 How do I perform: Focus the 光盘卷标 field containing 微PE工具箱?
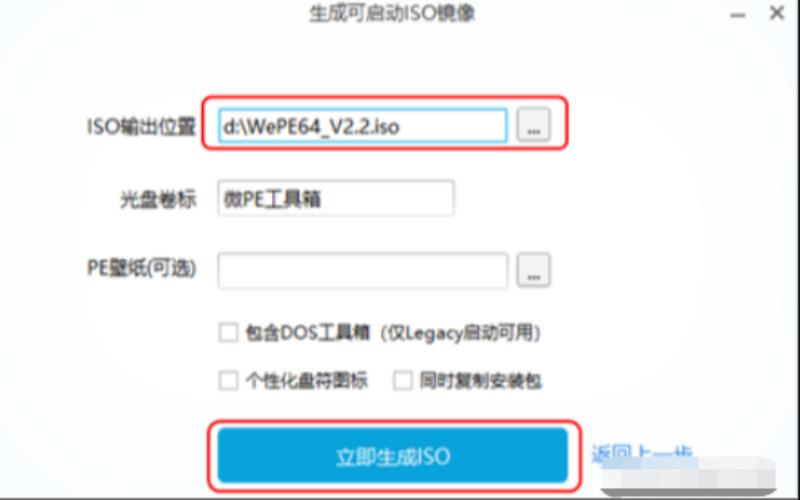336,198
